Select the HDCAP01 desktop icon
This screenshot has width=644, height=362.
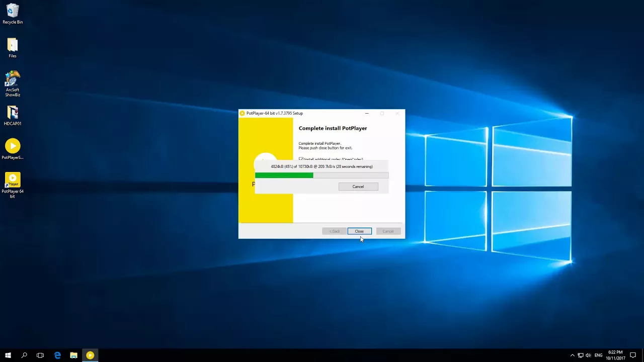coord(13,116)
